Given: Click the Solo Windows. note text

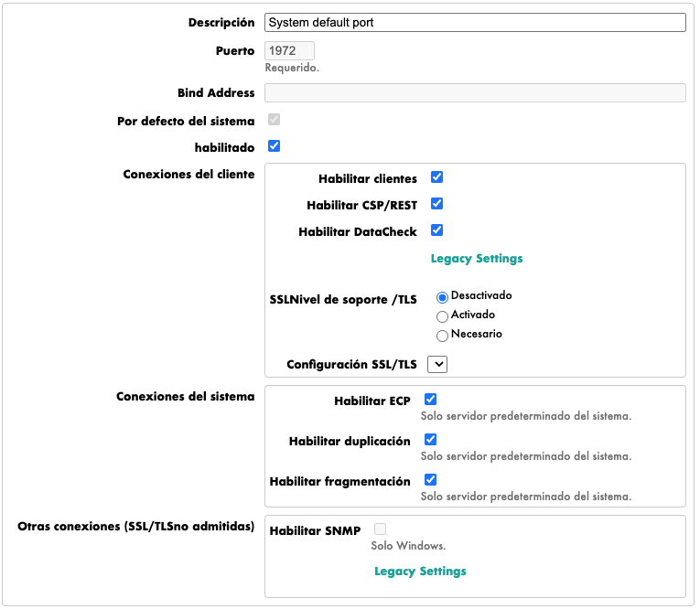Looking at the screenshot, I should point(408,546).
